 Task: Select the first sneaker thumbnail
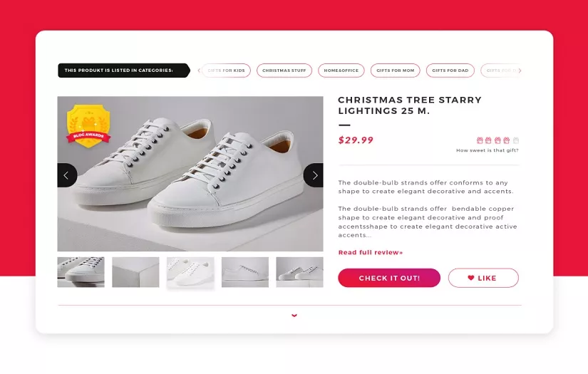pos(81,272)
